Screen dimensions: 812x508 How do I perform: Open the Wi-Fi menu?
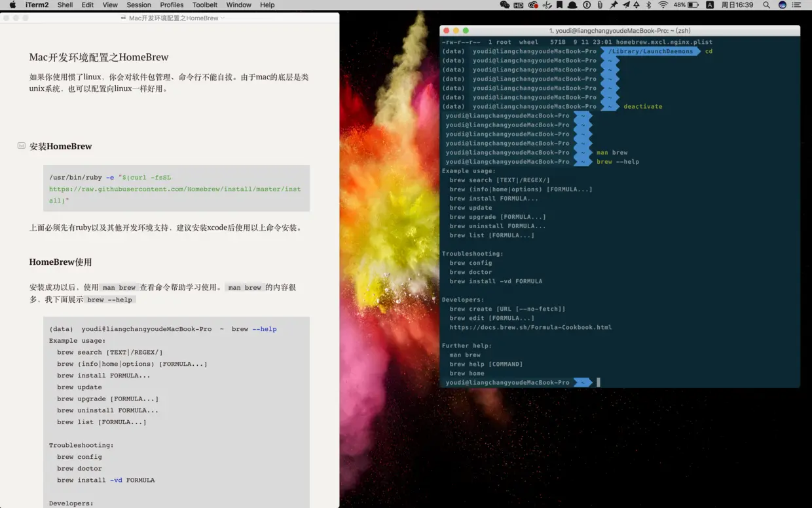click(663, 5)
